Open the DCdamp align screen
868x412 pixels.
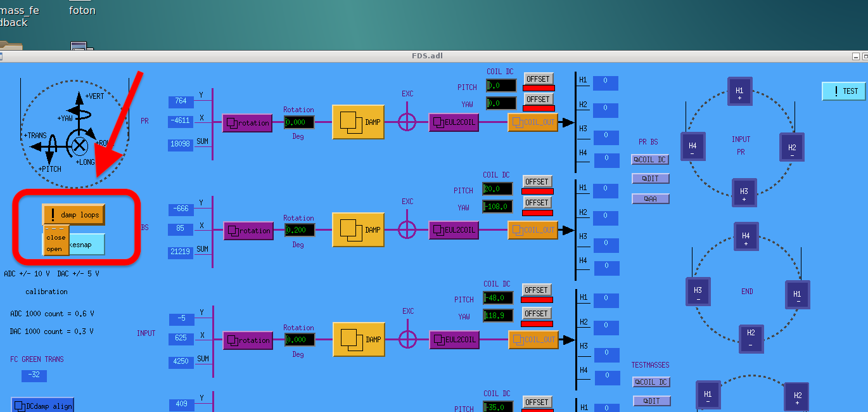point(42,406)
